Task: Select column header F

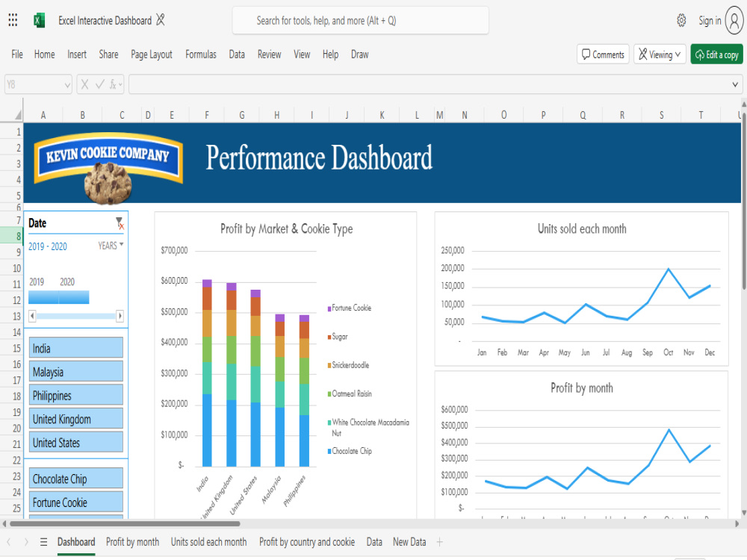Action: (x=207, y=115)
